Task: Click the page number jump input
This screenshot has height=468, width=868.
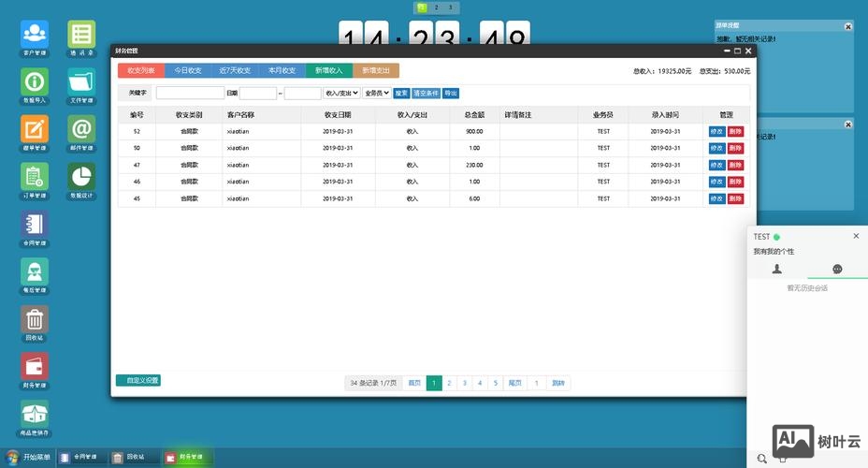Action: (536, 383)
